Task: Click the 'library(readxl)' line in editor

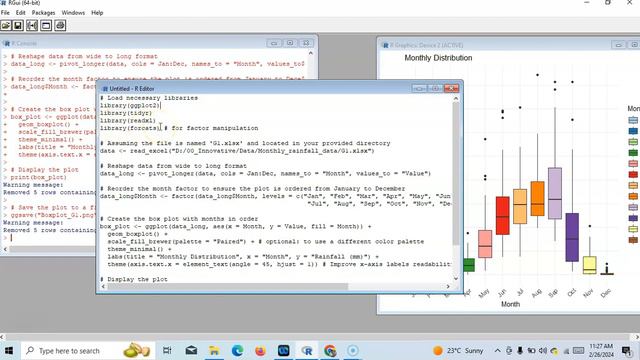Action: tap(128, 121)
